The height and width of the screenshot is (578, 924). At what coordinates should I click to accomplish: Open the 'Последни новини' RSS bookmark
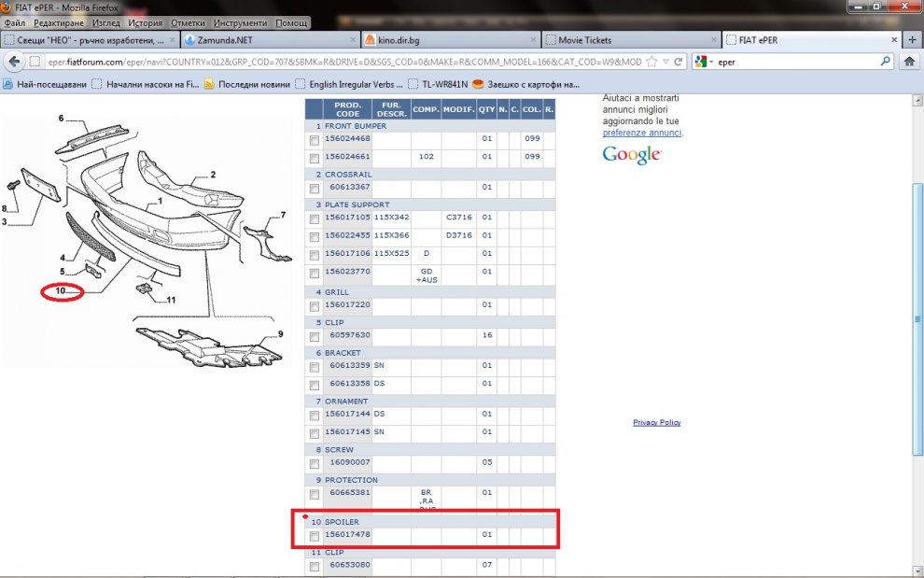pyautogui.click(x=247, y=84)
